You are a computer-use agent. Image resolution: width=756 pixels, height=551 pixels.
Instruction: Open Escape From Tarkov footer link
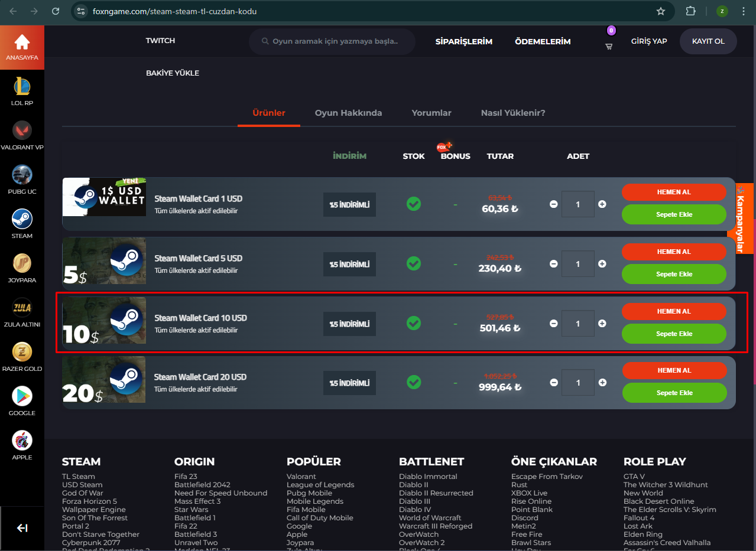tap(547, 477)
